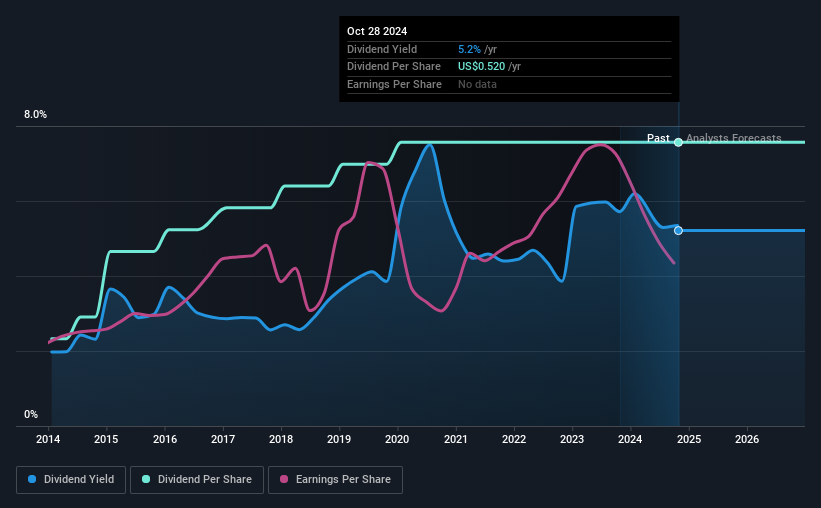The image size is (821, 508).
Task: Click the tooltip Dividend Yield row label
Action: tap(382, 49)
